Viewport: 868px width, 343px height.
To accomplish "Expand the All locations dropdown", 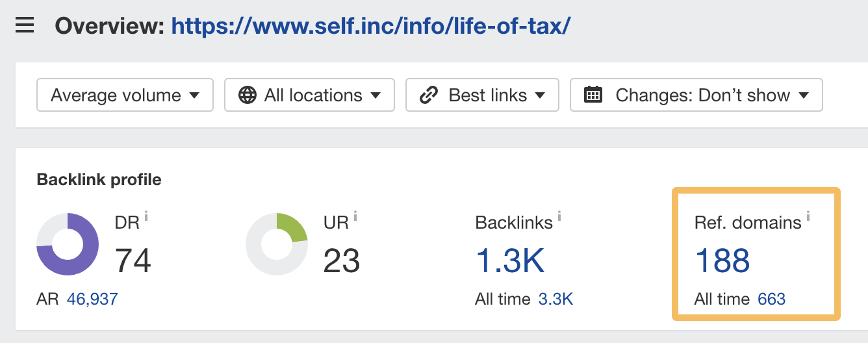I will pos(309,95).
